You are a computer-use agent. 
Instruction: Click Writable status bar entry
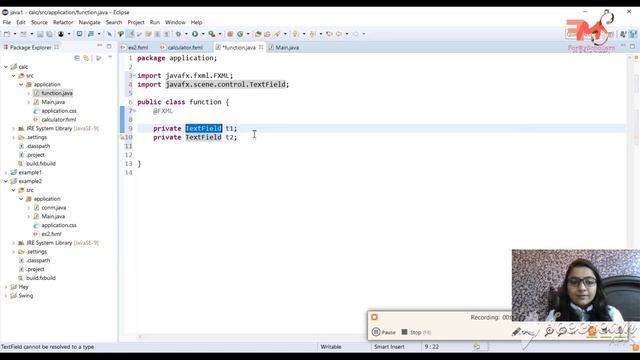(x=331, y=347)
